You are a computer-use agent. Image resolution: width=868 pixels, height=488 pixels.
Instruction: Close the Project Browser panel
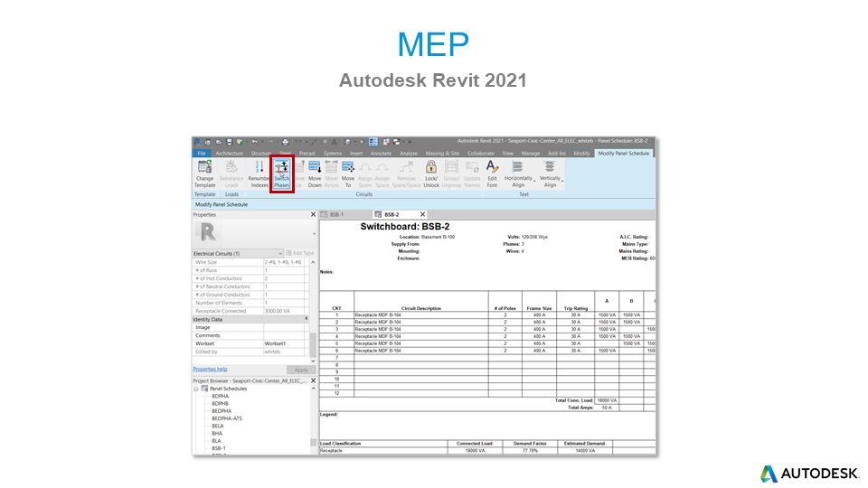[x=313, y=380]
